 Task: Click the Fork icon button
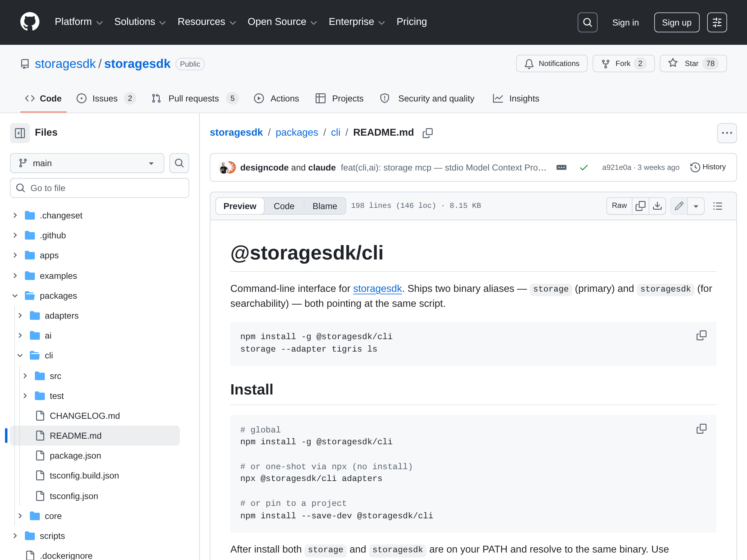[624, 63]
